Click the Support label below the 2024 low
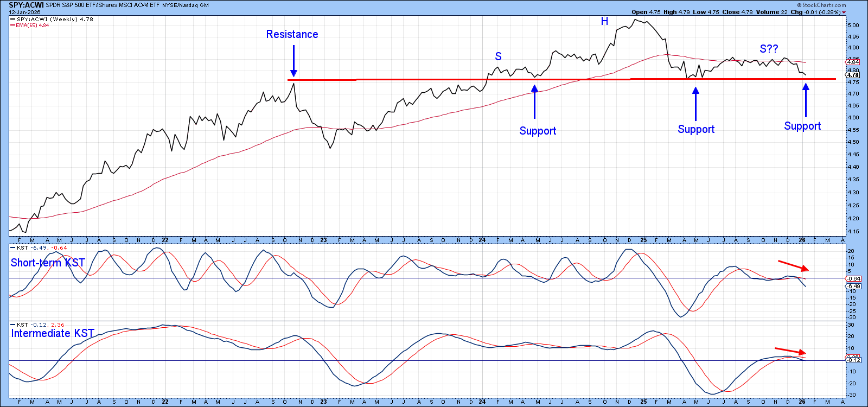 click(538, 131)
